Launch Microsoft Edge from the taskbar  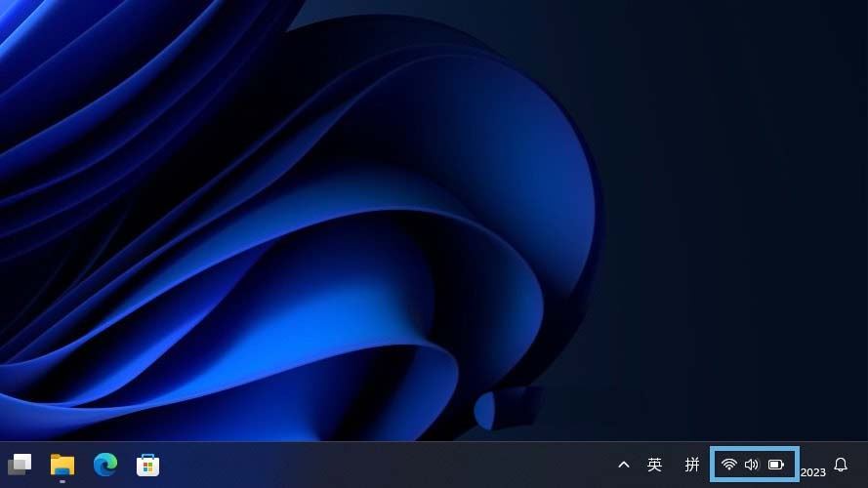click(x=105, y=465)
